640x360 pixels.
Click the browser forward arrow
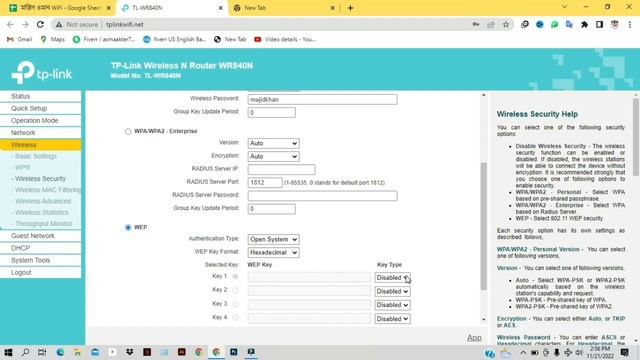point(25,24)
